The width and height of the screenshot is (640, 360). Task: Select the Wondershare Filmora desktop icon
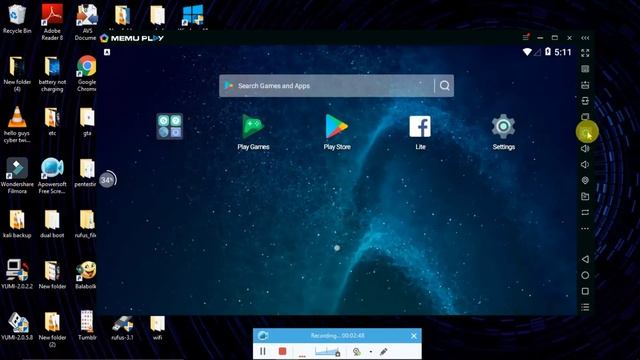coord(17,176)
